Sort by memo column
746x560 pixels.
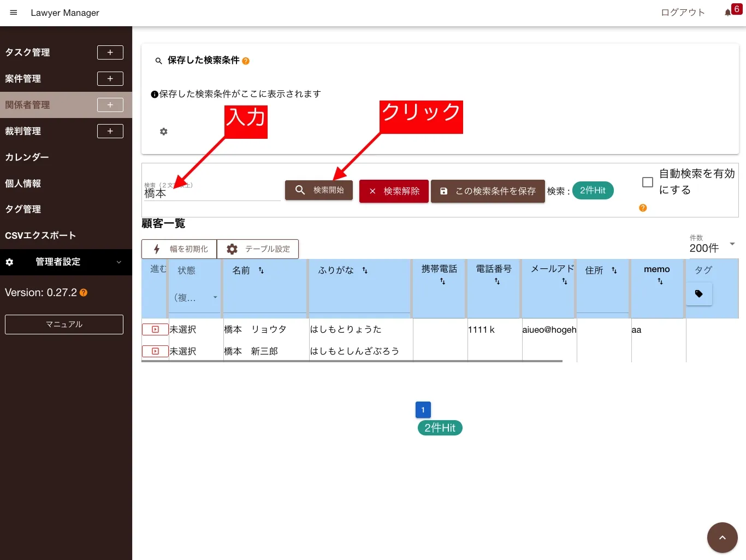pos(660,281)
